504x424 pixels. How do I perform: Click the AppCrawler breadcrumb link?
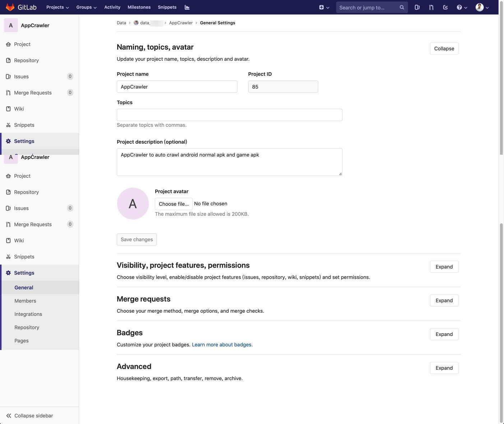pos(181,23)
